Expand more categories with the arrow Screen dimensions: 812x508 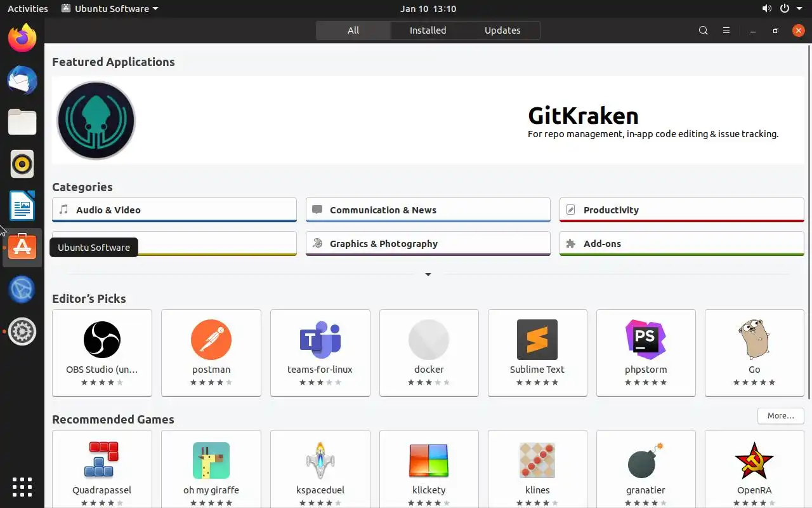428,274
